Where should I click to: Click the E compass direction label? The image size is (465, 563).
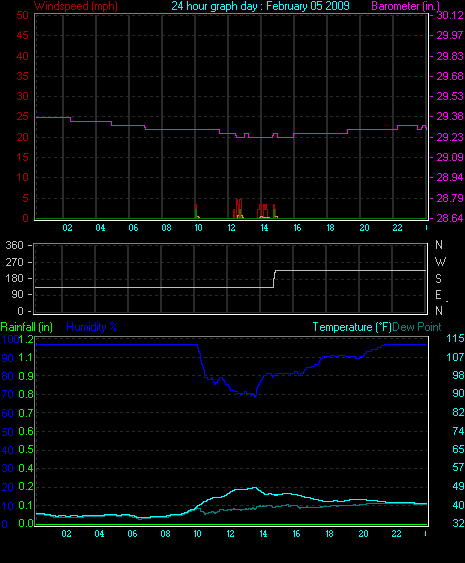tap(438, 295)
